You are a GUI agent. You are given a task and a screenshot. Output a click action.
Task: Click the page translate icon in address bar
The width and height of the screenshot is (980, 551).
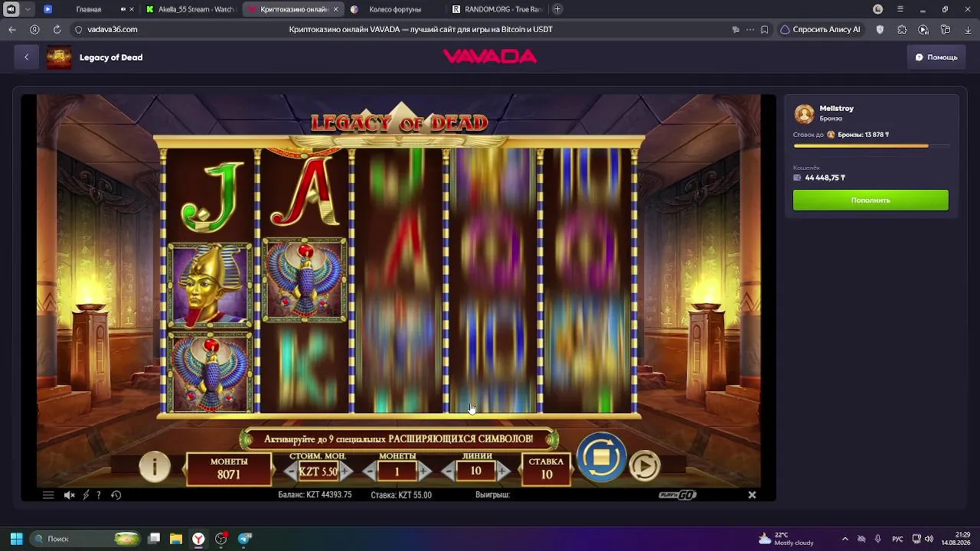pos(736,29)
